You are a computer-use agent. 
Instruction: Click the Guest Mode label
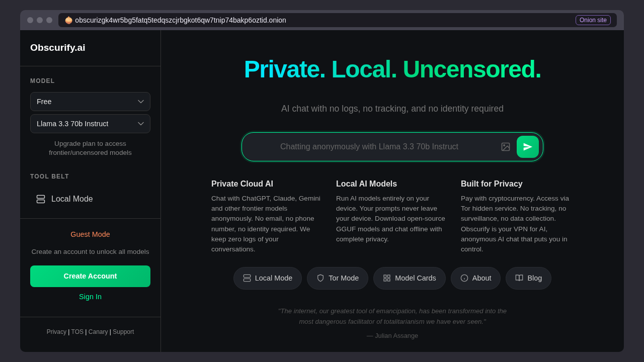(90, 234)
